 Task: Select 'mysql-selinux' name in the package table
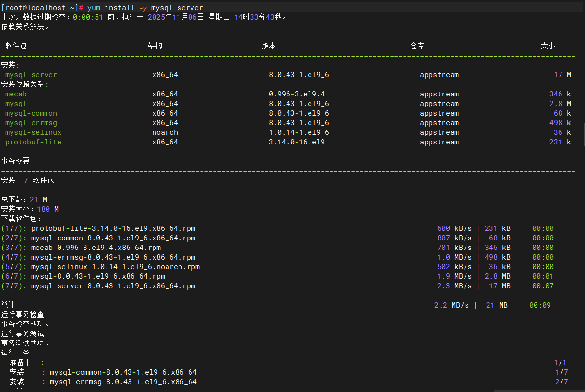coord(33,132)
